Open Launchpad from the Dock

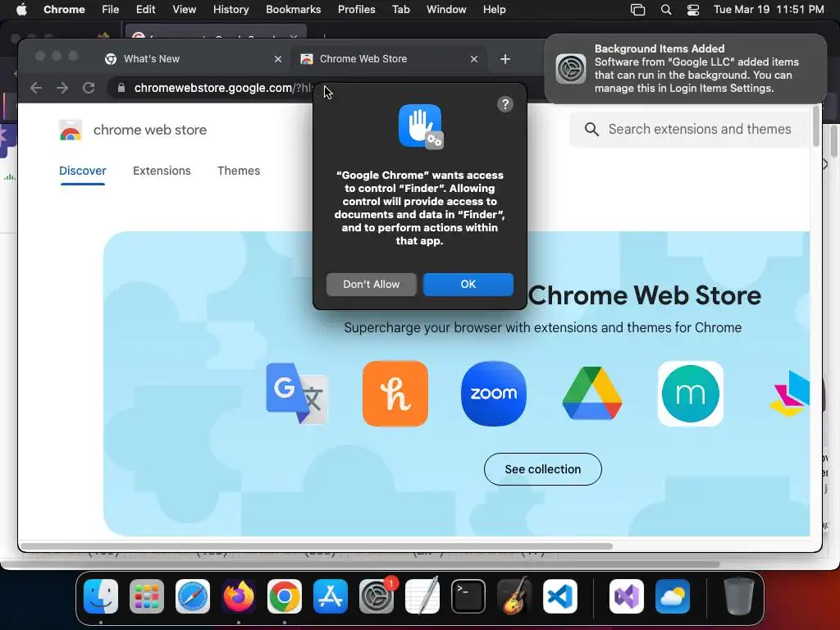pos(147,596)
